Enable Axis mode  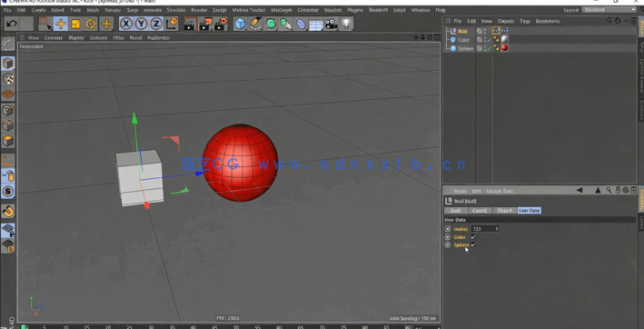click(x=8, y=161)
